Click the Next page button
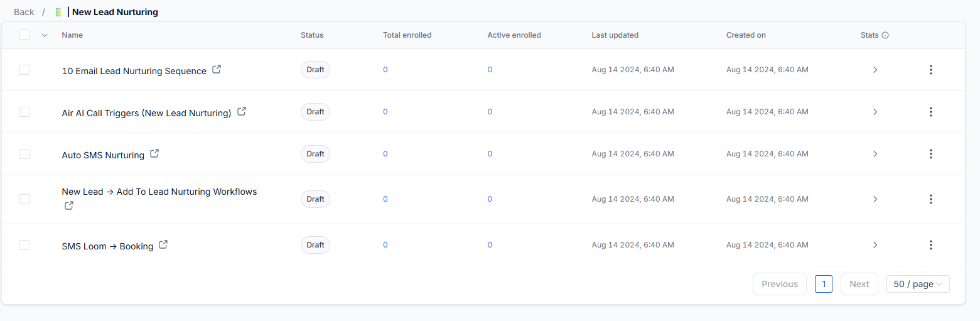The width and height of the screenshot is (980, 321). click(859, 284)
